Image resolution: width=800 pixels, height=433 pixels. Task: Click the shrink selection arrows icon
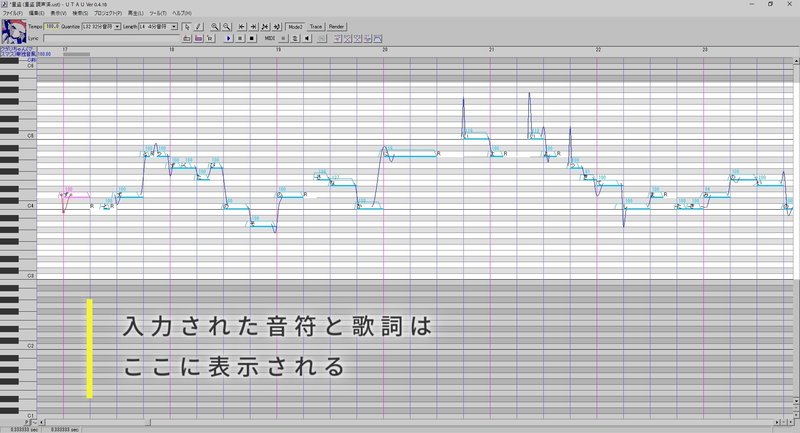coord(265,27)
